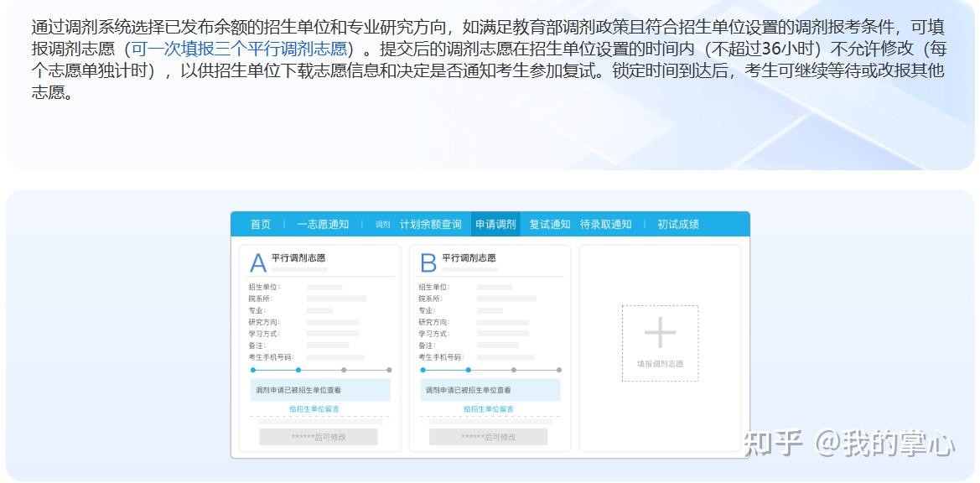This screenshot has width=980, height=483.
Task: Go to the 首页 tab
Action: pos(261,225)
